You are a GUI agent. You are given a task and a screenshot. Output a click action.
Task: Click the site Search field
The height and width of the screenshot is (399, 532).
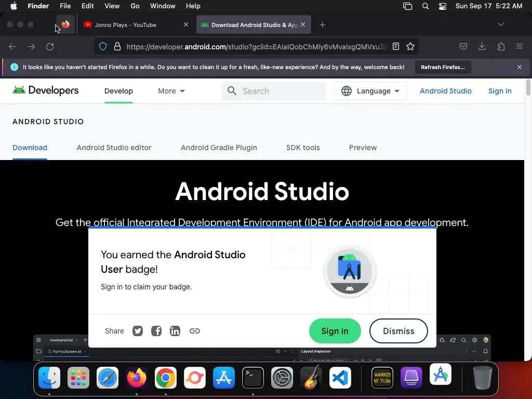click(x=274, y=91)
